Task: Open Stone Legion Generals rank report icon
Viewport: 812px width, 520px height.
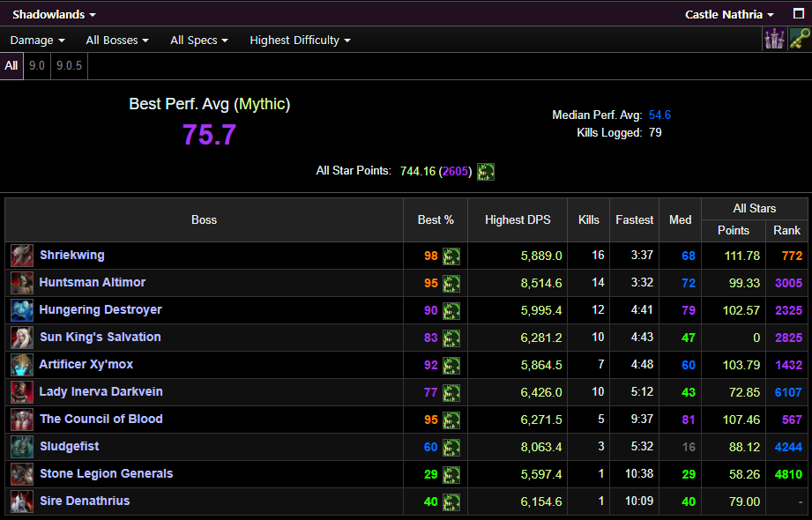Action: [451, 474]
